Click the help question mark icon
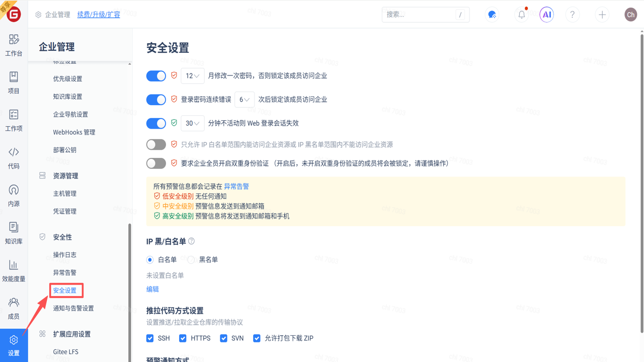Image resolution: width=644 pixels, height=362 pixels. pos(572,15)
